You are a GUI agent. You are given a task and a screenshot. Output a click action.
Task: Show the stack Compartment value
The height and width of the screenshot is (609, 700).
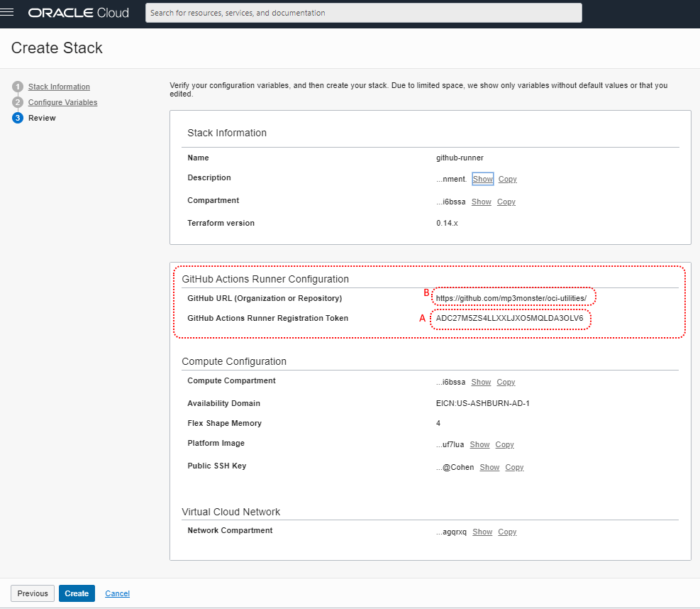(481, 202)
